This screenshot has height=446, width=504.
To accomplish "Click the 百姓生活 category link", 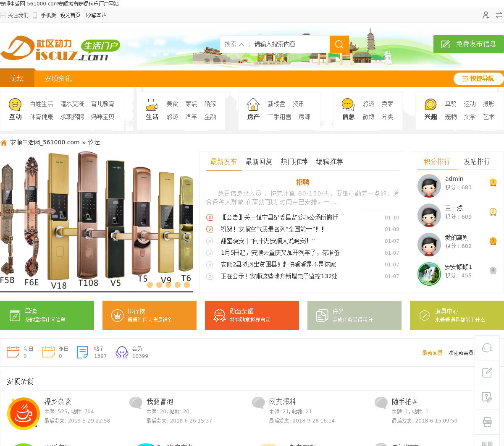I will (x=41, y=104).
